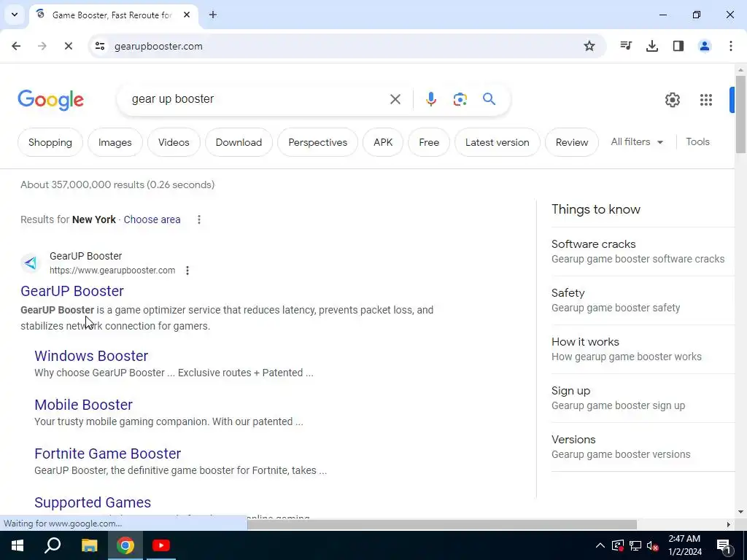Screen dimensions: 747x560
Task: Bookmark this page with the star
Action: click(x=589, y=46)
